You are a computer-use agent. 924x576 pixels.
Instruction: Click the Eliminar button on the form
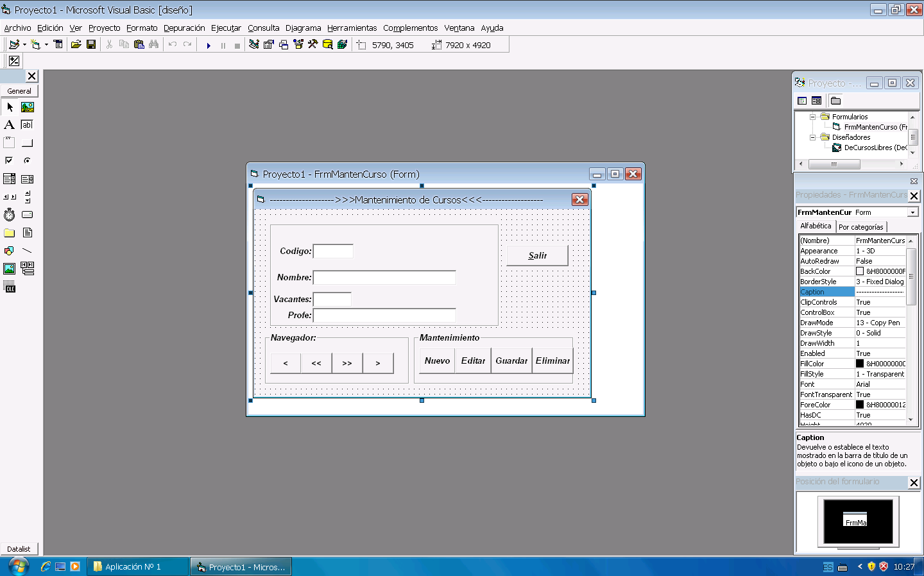[552, 360]
